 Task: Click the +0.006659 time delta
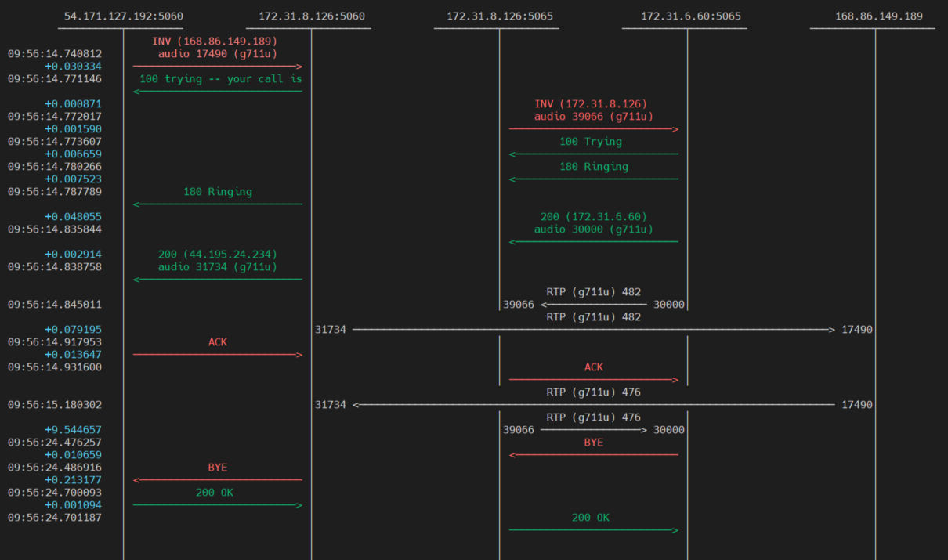(74, 154)
